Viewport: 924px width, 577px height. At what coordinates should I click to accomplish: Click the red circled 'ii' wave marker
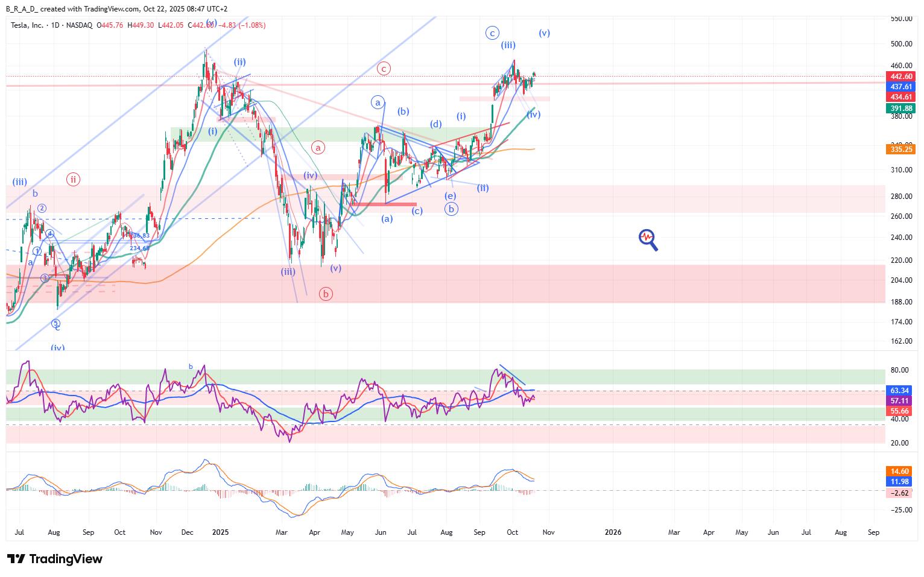point(73,179)
